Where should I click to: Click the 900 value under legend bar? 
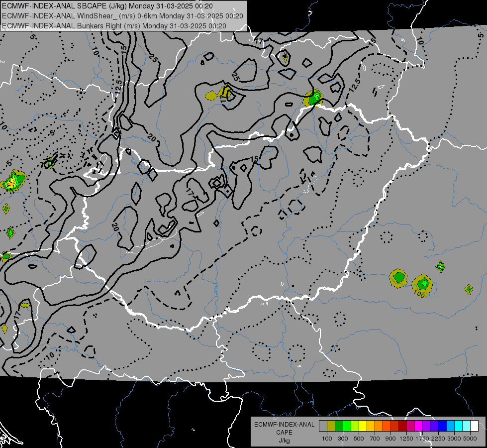(390, 439)
